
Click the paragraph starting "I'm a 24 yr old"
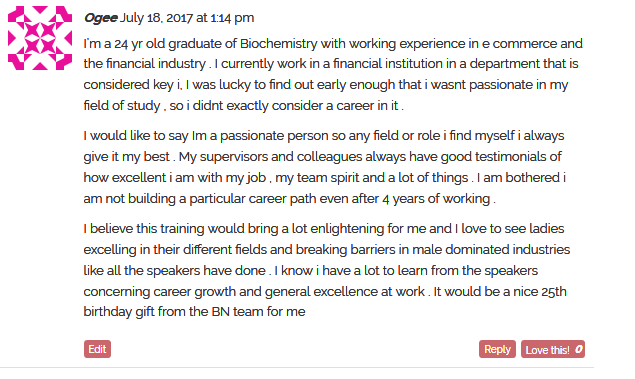coord(333,75)
